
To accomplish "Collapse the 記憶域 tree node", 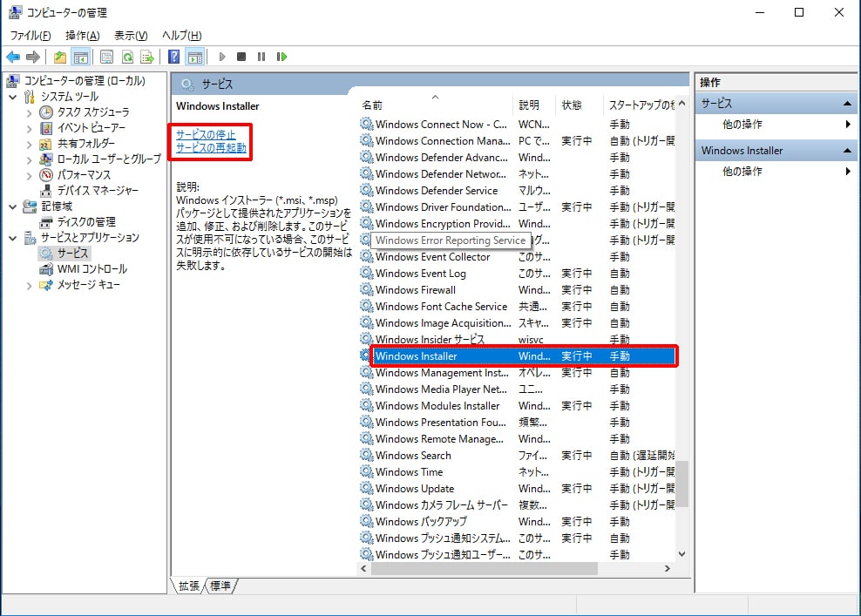I will click(x=12, y=207).
